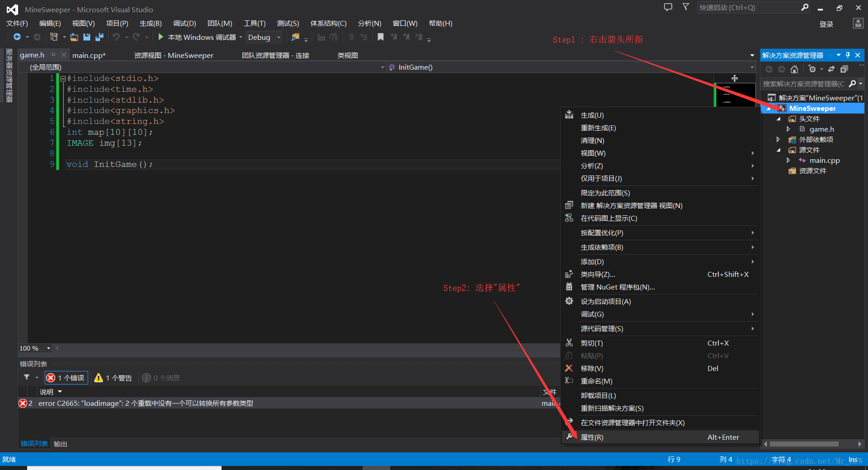Close the game.h editor tab
This screenshot has width=868, height=470.
64,55
